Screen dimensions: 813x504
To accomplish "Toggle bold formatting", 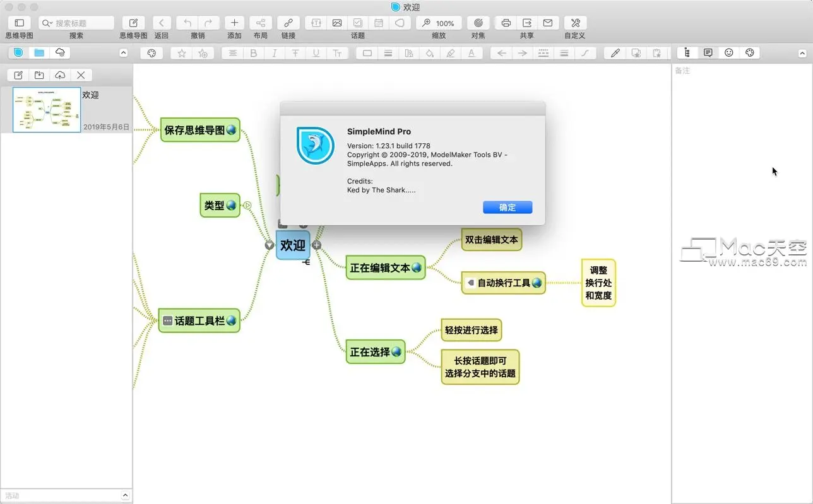I will point(254,53).
